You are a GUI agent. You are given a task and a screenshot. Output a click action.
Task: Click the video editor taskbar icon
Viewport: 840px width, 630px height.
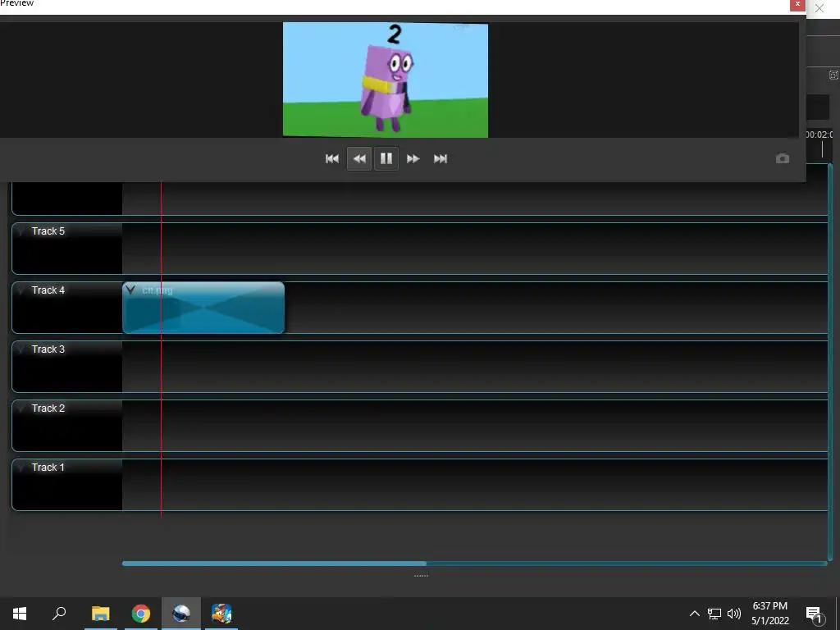[x=181, y=614]
